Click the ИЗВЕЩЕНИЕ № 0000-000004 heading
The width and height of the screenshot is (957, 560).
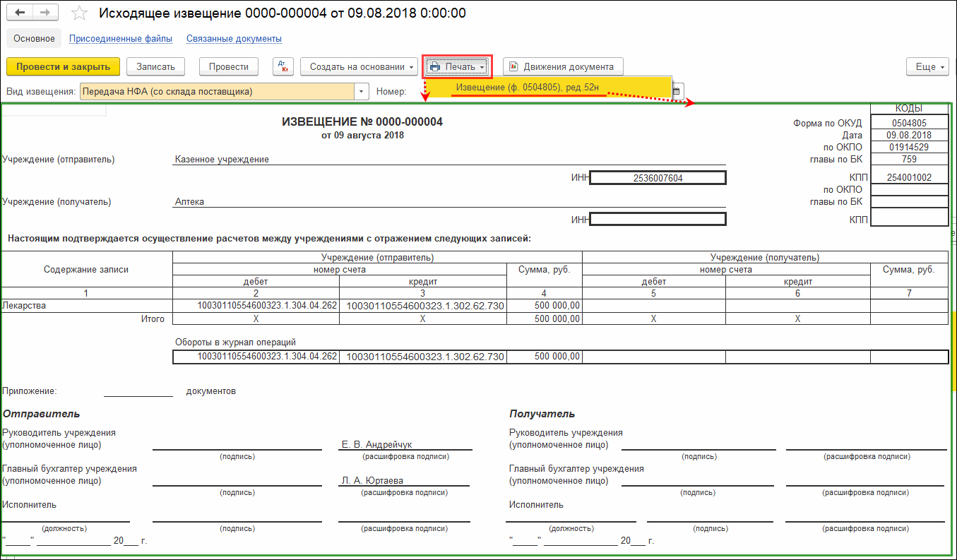pyautogui.click(x=362, y=122)
